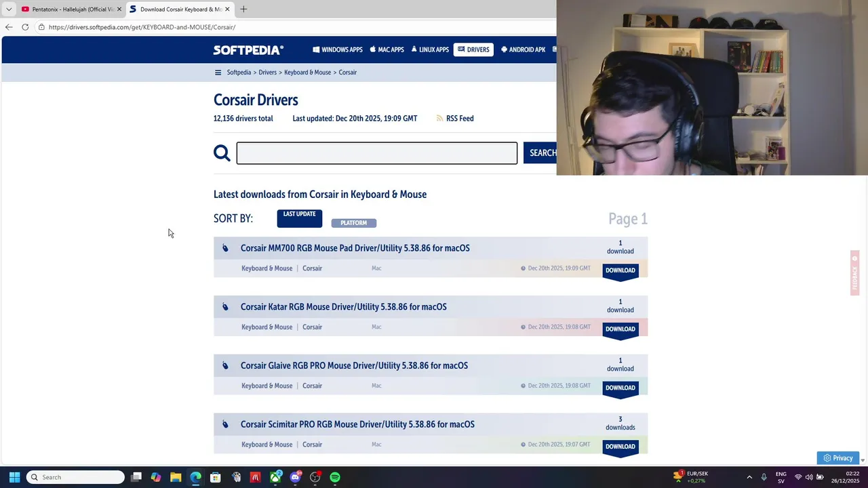The image size is (868, 488).
Task: Open Corsair Katar RGB Mouse driver
Action: click(343, 307)
